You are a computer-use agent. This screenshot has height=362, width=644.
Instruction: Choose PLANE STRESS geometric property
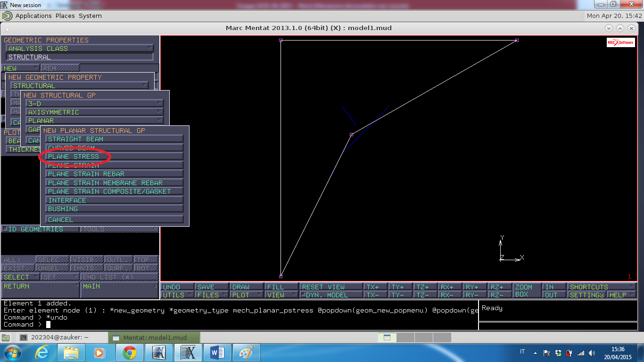point(114,156)
